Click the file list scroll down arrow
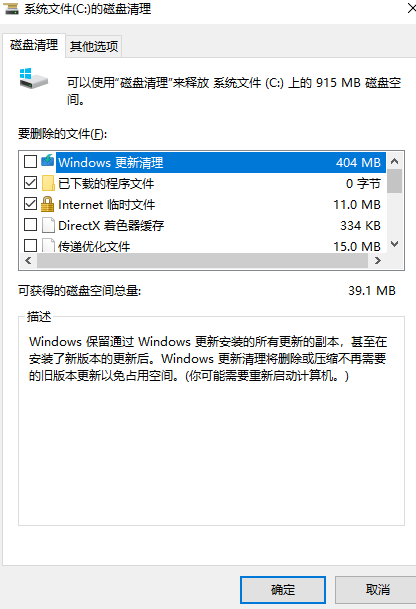Image resolution: width=416 pixels, height=609 pixels. [395, 244]
